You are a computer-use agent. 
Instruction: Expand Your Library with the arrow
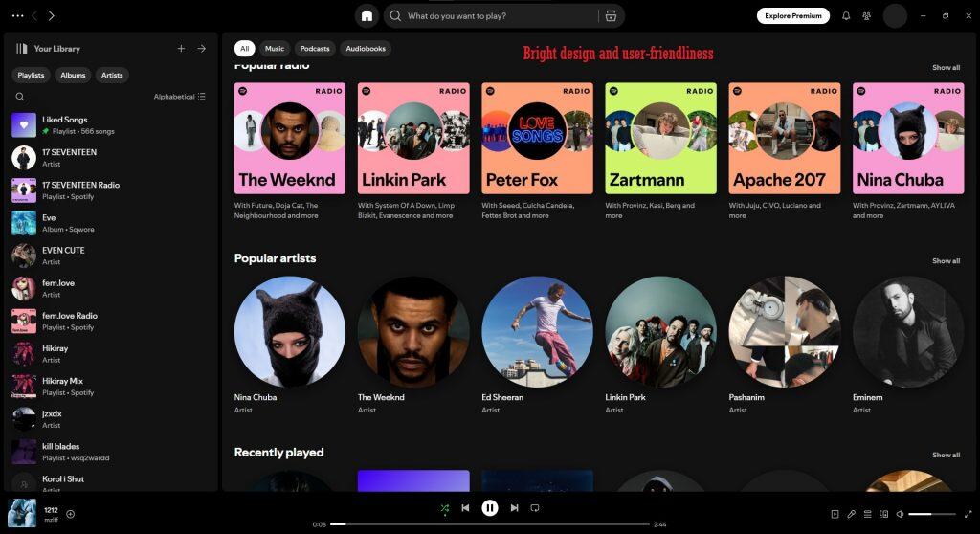(202, 49)
